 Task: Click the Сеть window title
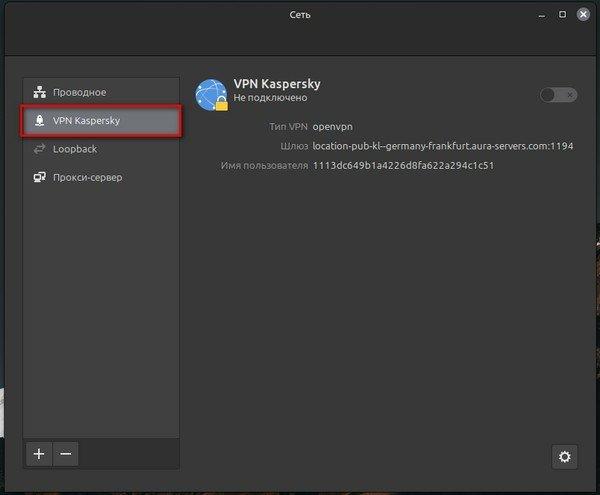(300, 15)
